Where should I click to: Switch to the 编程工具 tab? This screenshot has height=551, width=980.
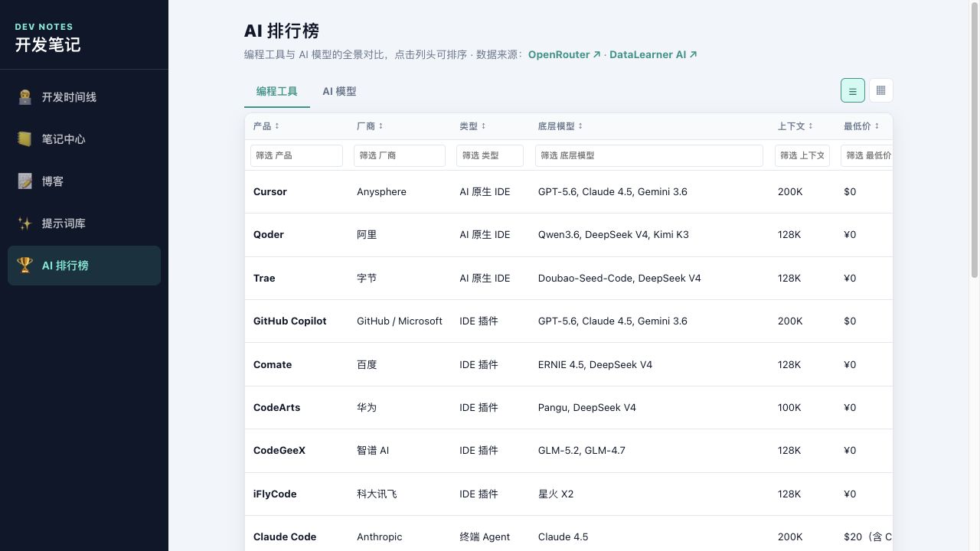tap(277, 91)
